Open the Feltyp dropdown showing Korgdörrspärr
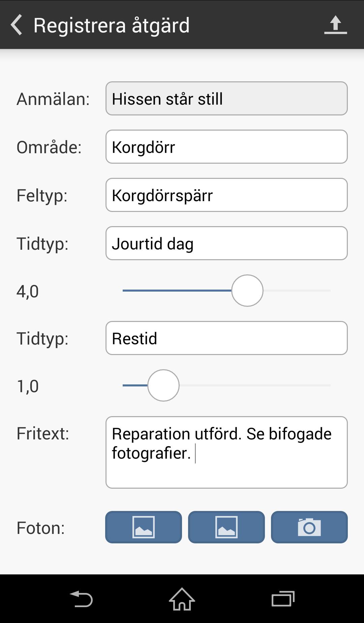Screen dimensions: 364x623 pyautogui.click(x=226, y=195)
